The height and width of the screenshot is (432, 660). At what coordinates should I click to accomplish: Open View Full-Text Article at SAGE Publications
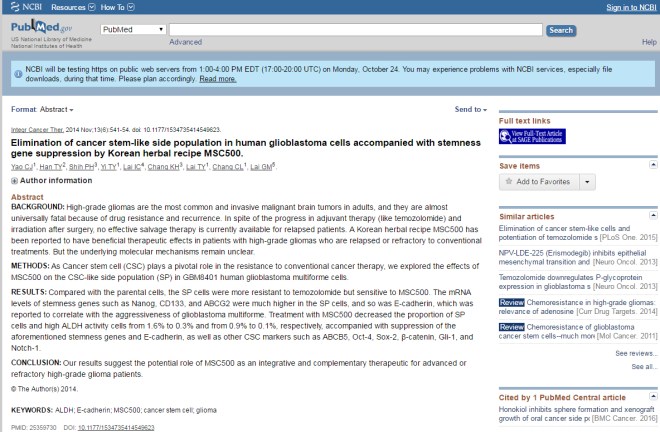532,136
